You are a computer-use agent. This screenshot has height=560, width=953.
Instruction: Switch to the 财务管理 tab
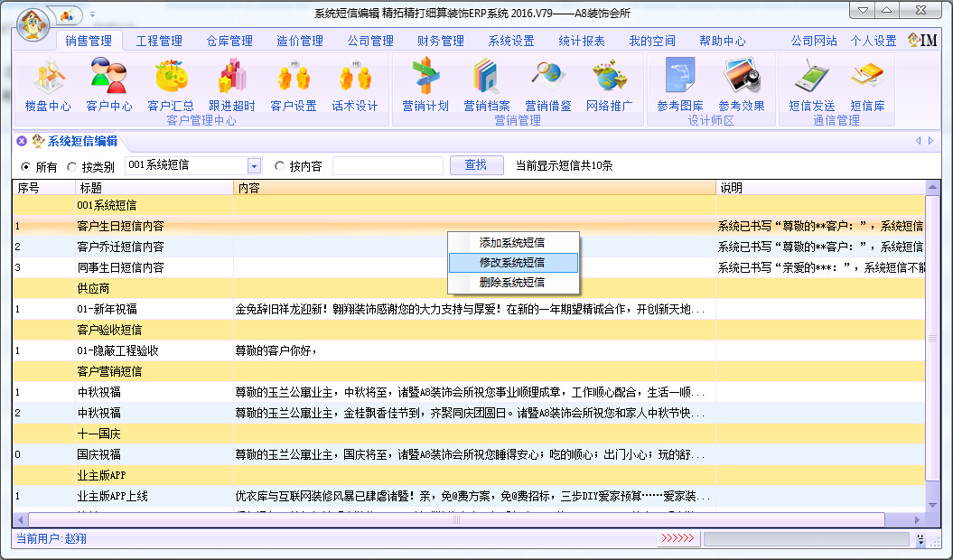[441, 41]
